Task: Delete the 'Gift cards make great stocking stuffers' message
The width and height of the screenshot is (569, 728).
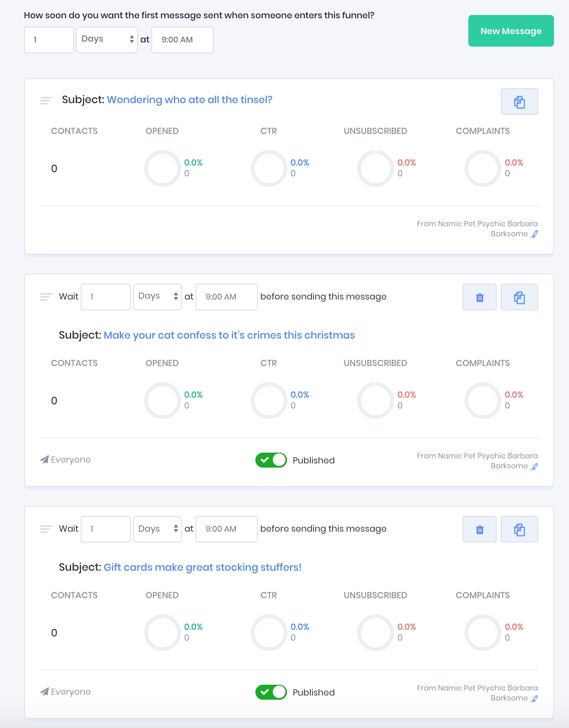Action: (x=480, y=529)
